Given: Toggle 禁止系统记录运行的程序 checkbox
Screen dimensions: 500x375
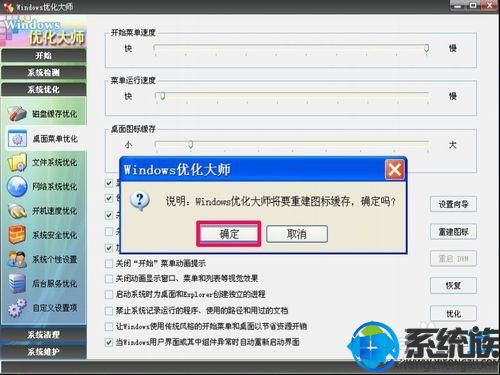Looking at the screenshot, I should [109, 311].
